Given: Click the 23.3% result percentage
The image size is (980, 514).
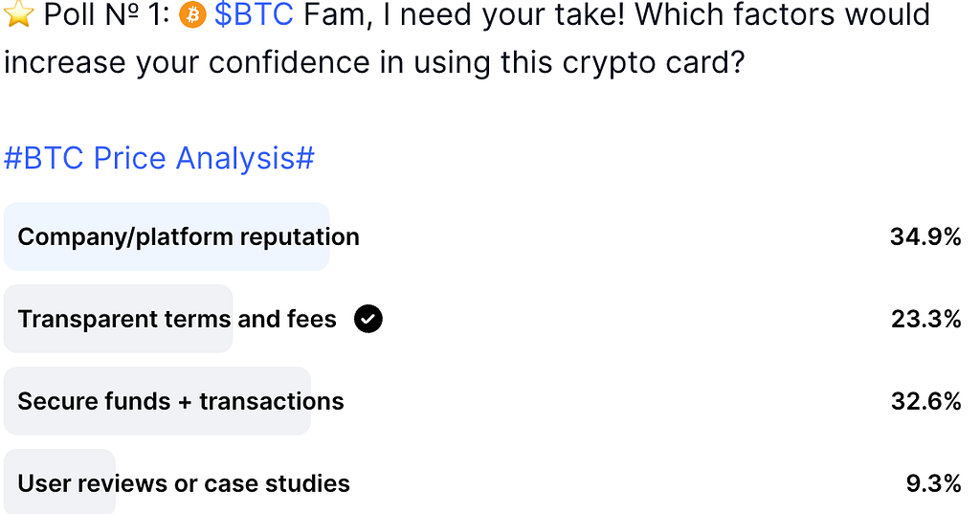Looking at the screenshot, I should (x=925, y=320).
